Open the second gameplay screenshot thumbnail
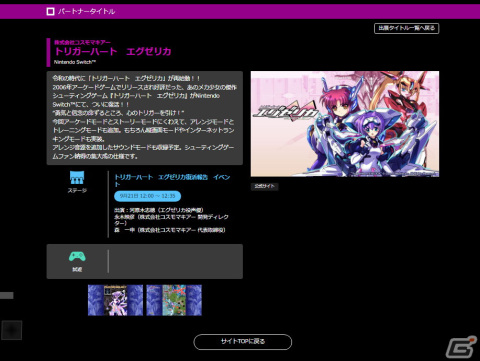The width and height of the screenshot is (480, 361). (174, 300)
